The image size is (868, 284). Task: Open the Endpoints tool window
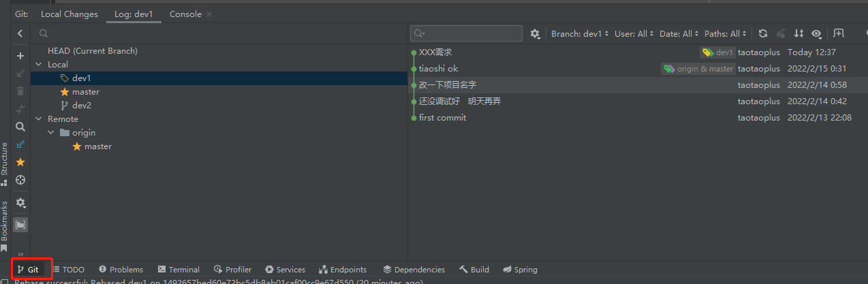coord(343,270)
